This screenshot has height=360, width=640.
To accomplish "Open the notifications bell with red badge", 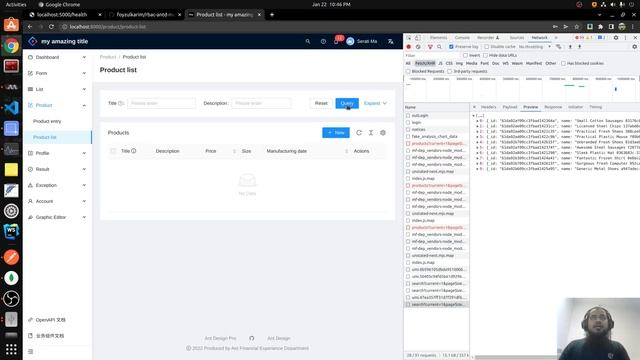I will pos(337,41).
